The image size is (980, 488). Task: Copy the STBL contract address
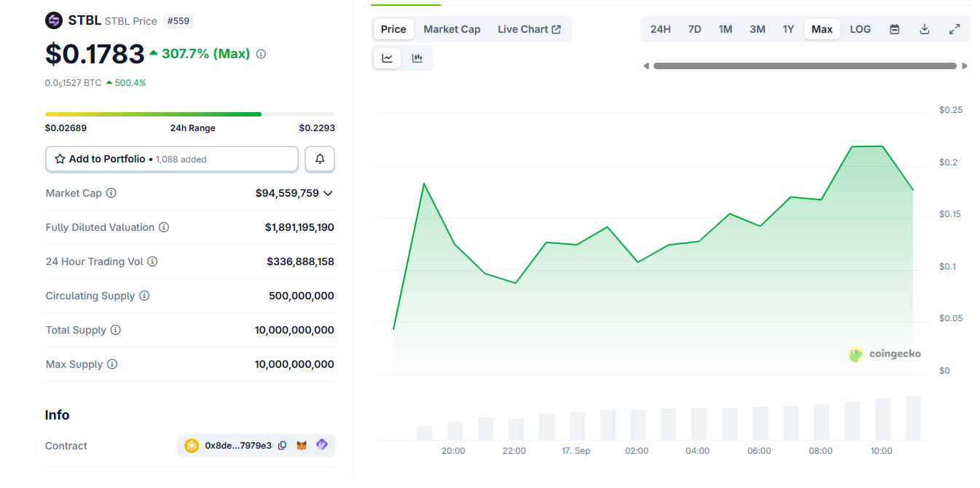coord(282,445)
